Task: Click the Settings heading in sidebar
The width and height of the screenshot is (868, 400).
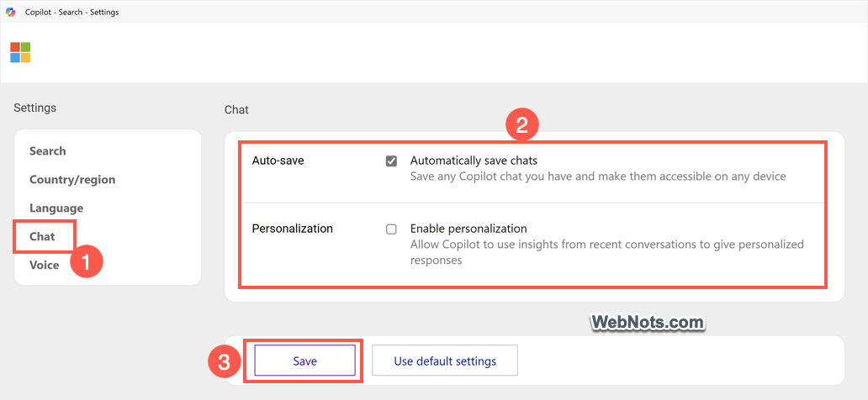Action: [34, 108]
